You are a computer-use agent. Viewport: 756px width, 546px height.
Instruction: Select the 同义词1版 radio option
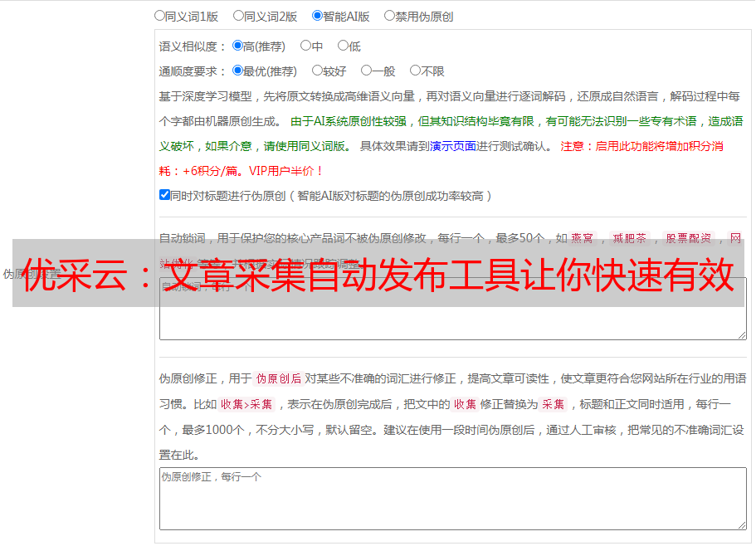click(x=159, y=16)
